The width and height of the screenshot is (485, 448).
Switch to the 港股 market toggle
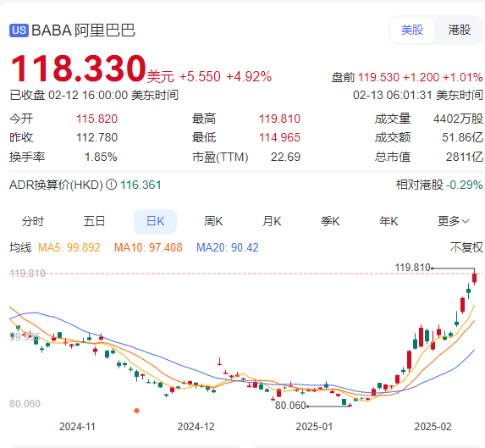tap(459, 30)
